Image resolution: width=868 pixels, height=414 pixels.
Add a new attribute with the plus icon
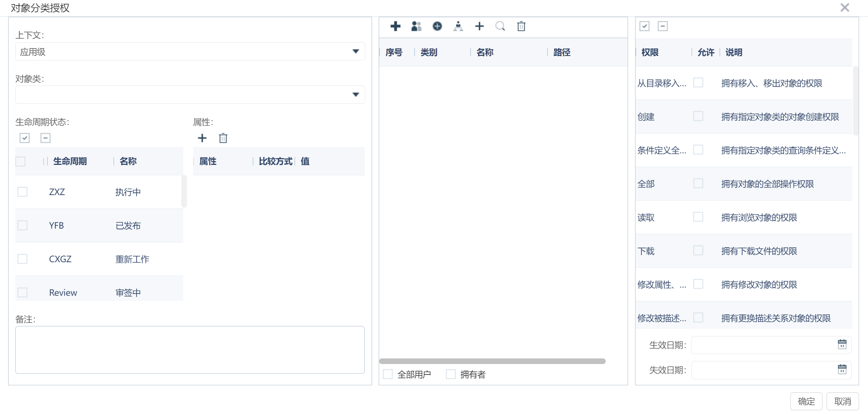[x=202, y=138]
